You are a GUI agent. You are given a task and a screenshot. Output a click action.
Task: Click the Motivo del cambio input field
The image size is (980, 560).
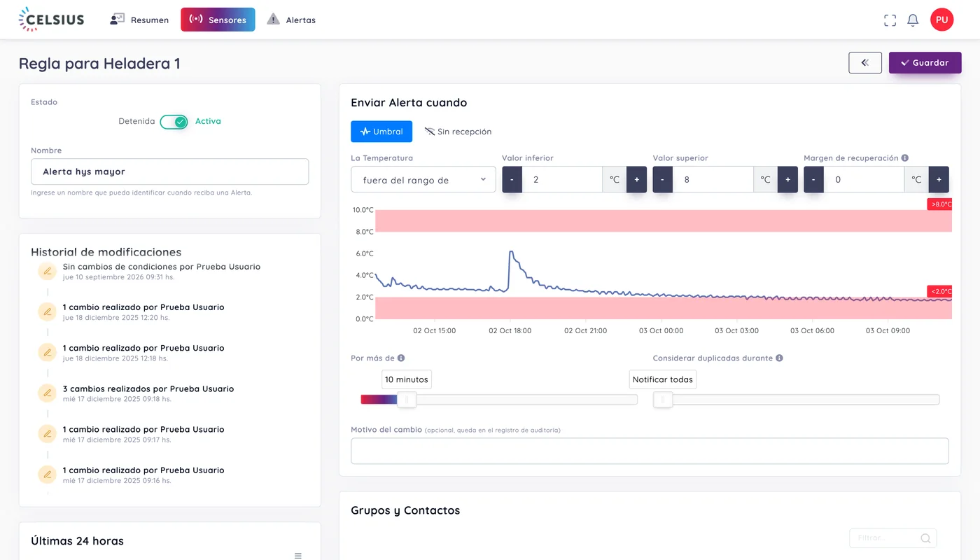(650, 451)
